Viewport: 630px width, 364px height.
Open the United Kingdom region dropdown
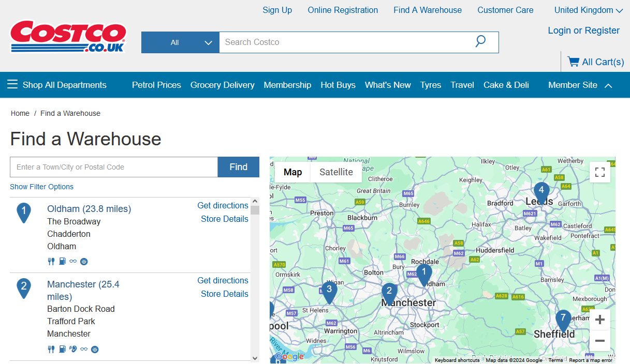(588, 10)
